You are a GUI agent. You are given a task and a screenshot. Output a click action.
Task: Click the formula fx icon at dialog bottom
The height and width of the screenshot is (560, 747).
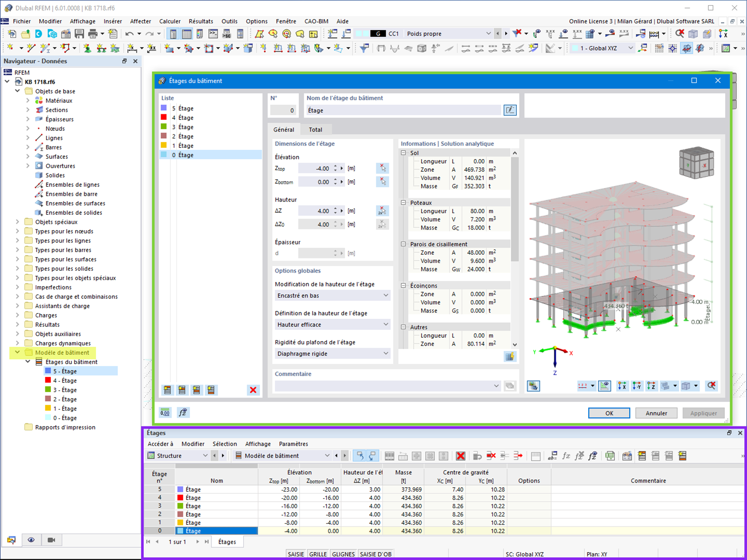(183, 413)
